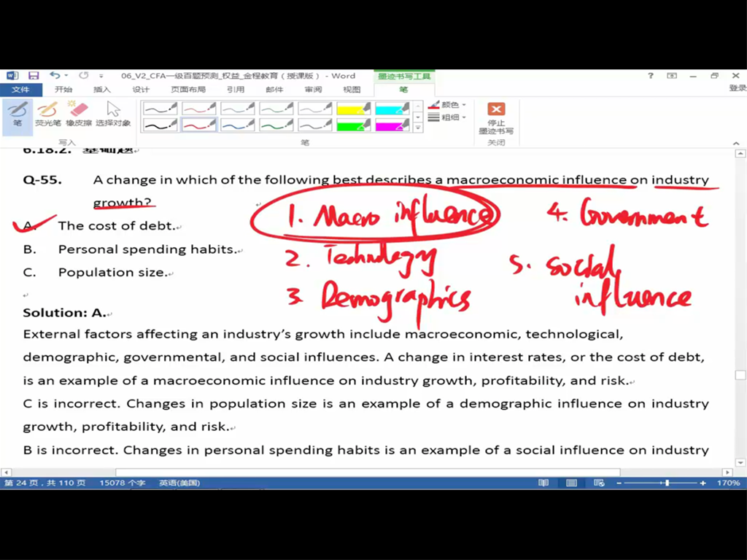The height and width of the screenshot is (560, 747).
Task: Choose the Select Objects (选择对象) tool
Action: [113, 114]
